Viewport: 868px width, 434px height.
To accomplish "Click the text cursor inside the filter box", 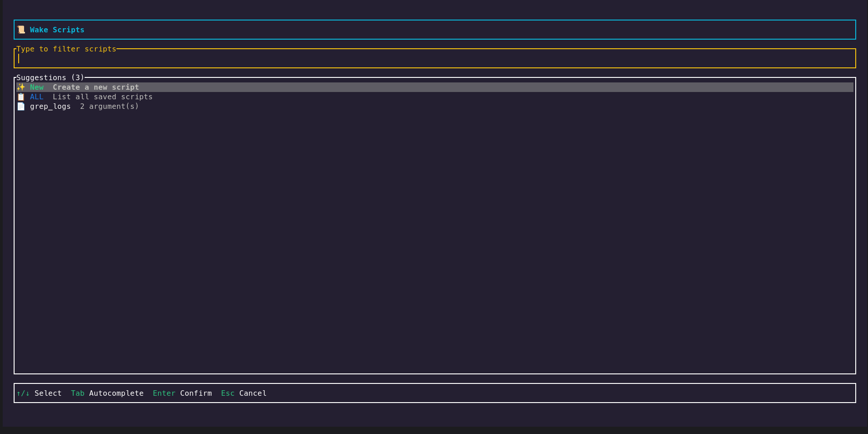I will click(19, 58).
